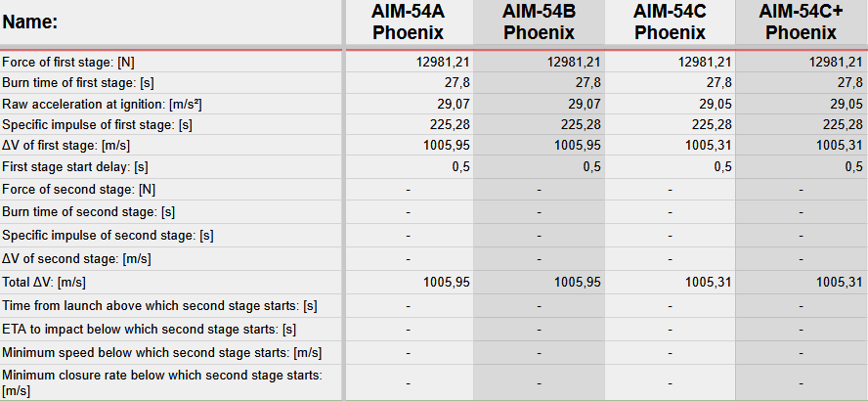Select AIM-54C first stage start delay 0,5
Screen dimensions: 868x401
tap(722, 166)
